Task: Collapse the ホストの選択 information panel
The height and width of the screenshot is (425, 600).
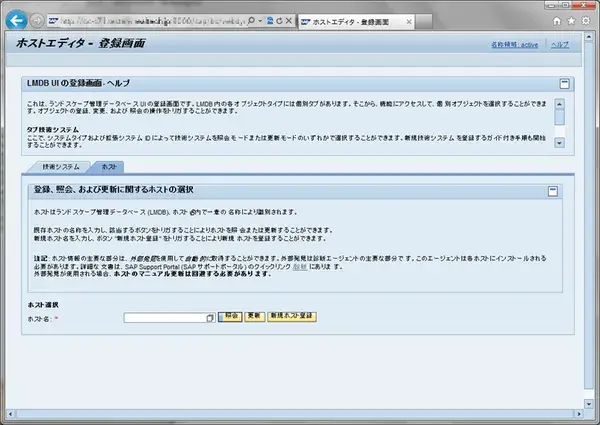Action: pyautogui.click(x=553, y=191)
